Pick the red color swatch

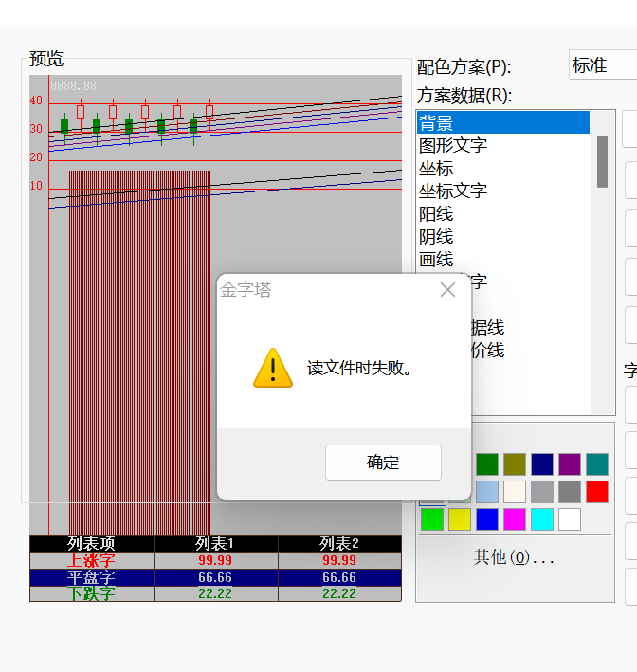point(597,492)
